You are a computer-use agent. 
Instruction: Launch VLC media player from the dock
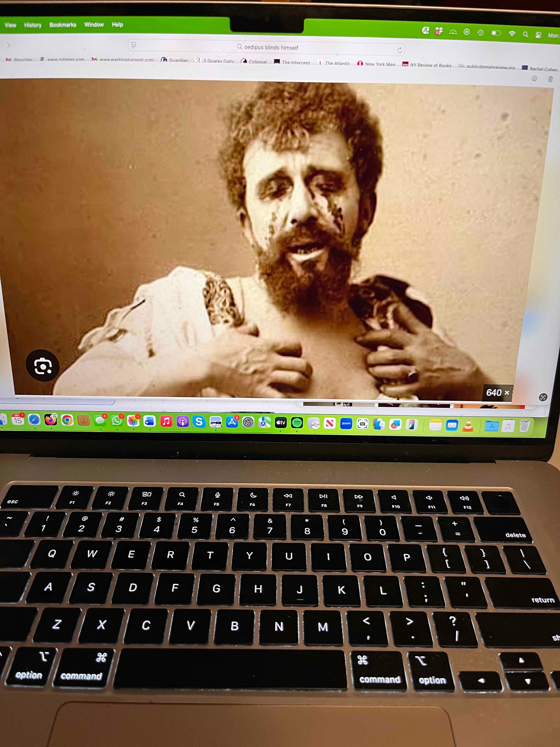468,426
